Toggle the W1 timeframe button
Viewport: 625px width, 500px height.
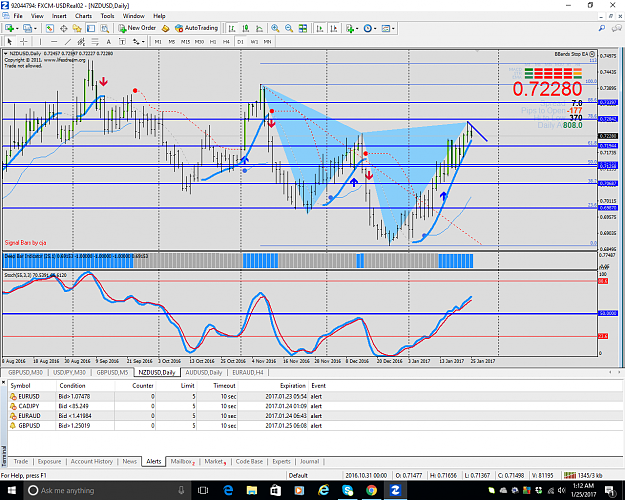(254, 41)
